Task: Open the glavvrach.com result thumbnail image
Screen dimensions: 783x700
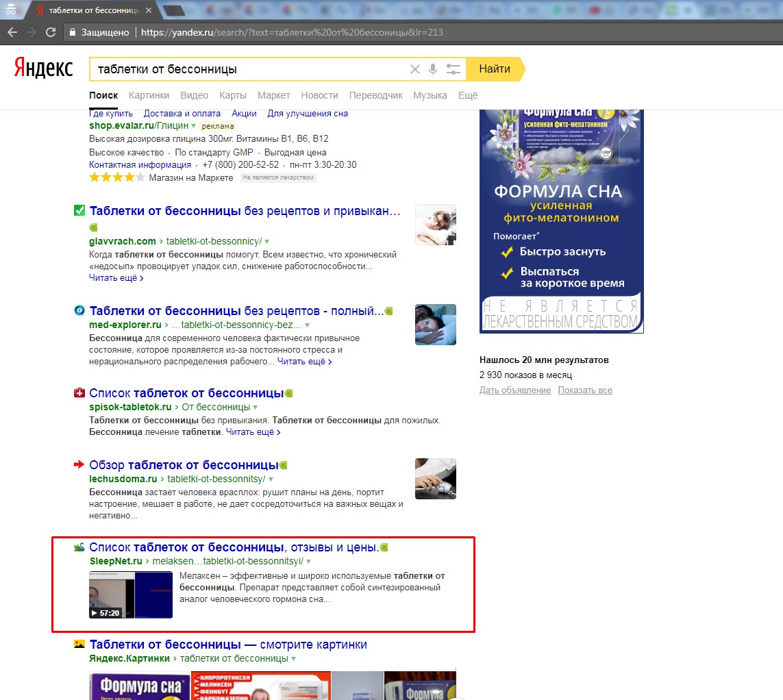Action: pos(436,225)
